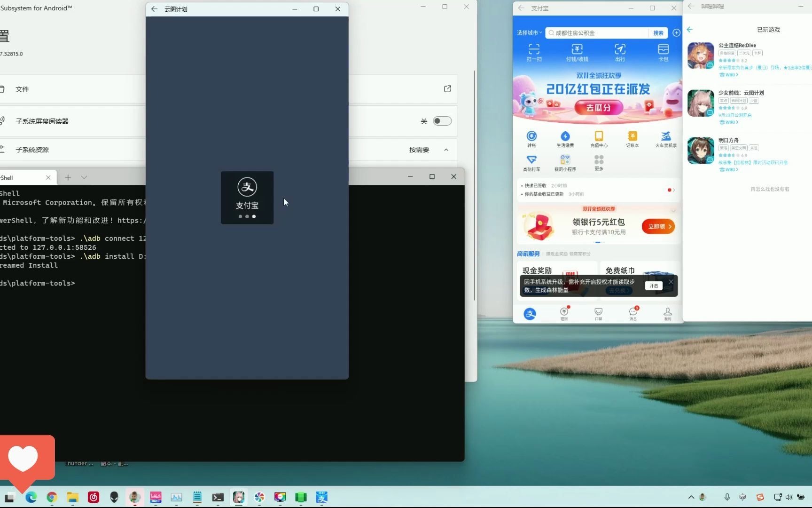Open 我的小程序 mini programs icon

pos(565,163)
